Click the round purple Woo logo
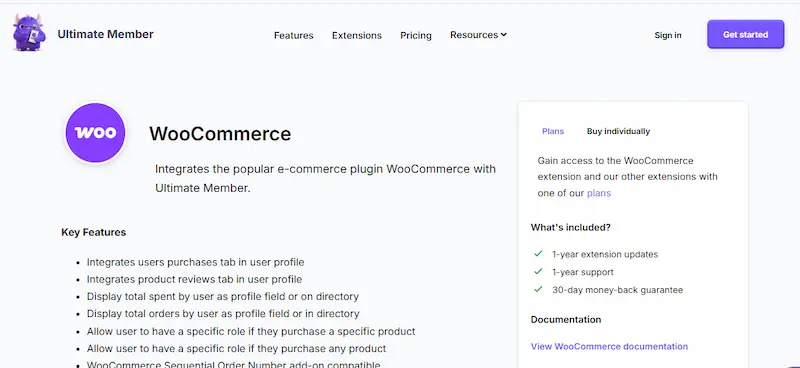The height and width of the screenshot is (368, 800). pos(95,133)
